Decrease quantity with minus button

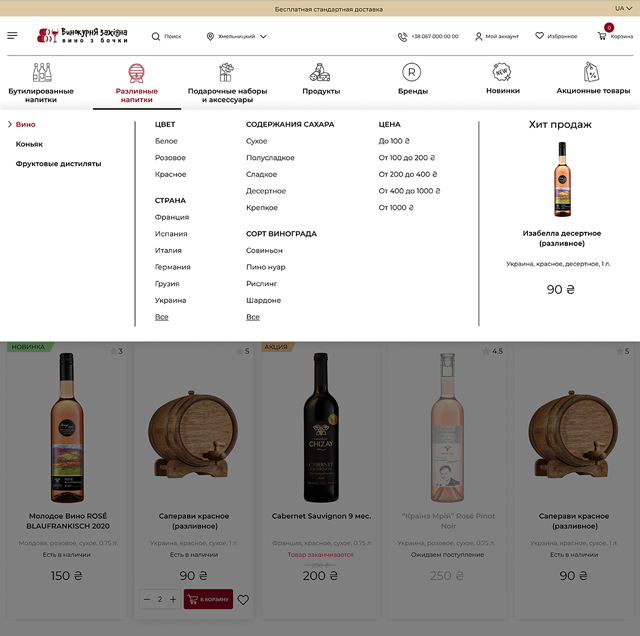click(147, 599)
